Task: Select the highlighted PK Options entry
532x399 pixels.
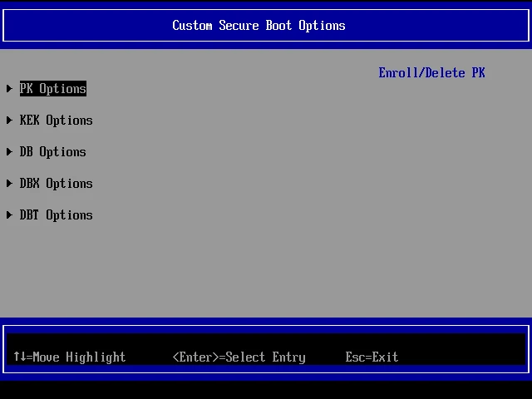Action: [53, 89]
